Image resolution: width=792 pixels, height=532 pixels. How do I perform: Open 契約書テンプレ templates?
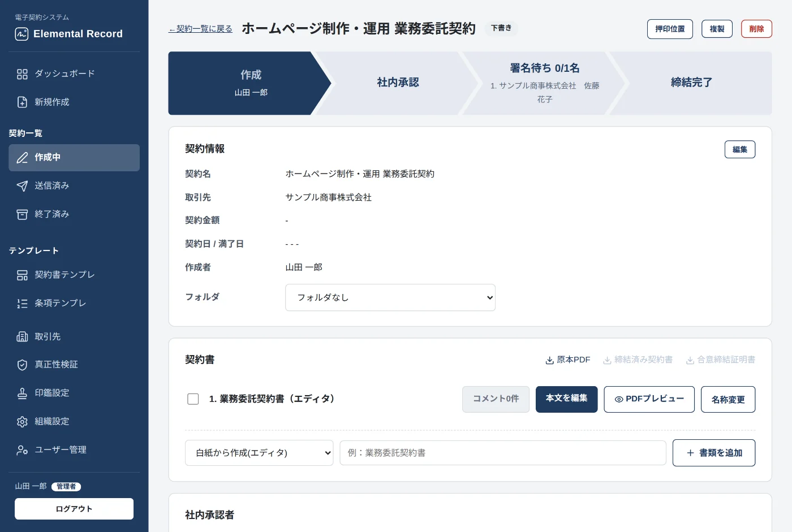74,275
